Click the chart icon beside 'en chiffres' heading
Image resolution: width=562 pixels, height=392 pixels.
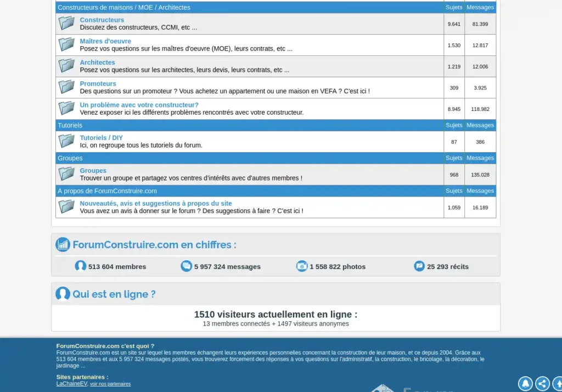click(63, 245)
